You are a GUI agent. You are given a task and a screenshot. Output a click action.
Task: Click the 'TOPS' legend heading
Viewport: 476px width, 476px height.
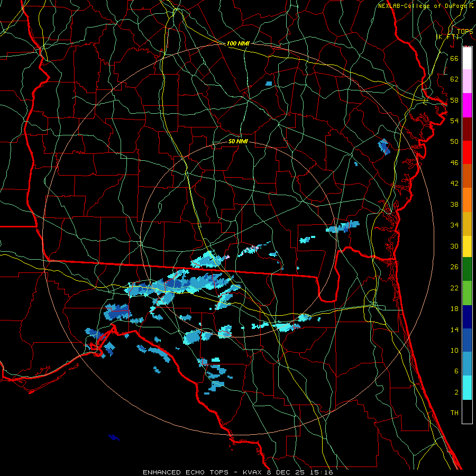point(465,32)
